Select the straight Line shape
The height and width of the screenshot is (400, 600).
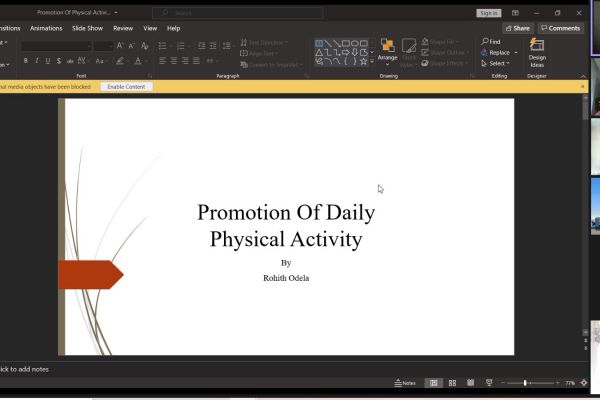pyautogui.click(x=328, y=43)
